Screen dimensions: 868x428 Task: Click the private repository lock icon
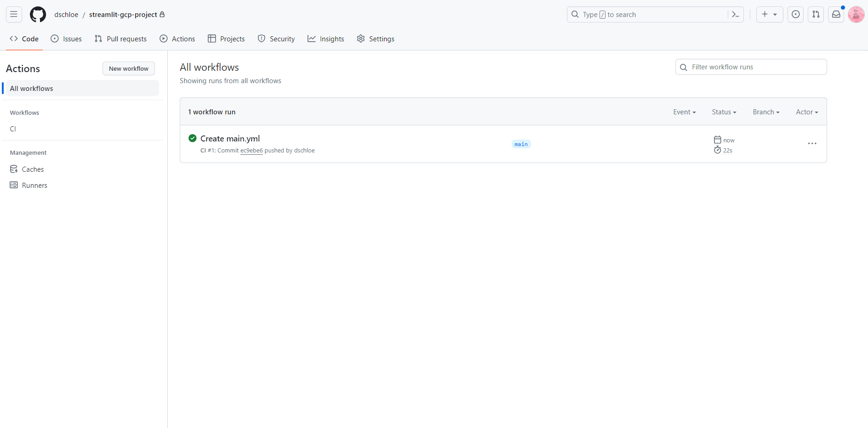(x=162, y=14)
